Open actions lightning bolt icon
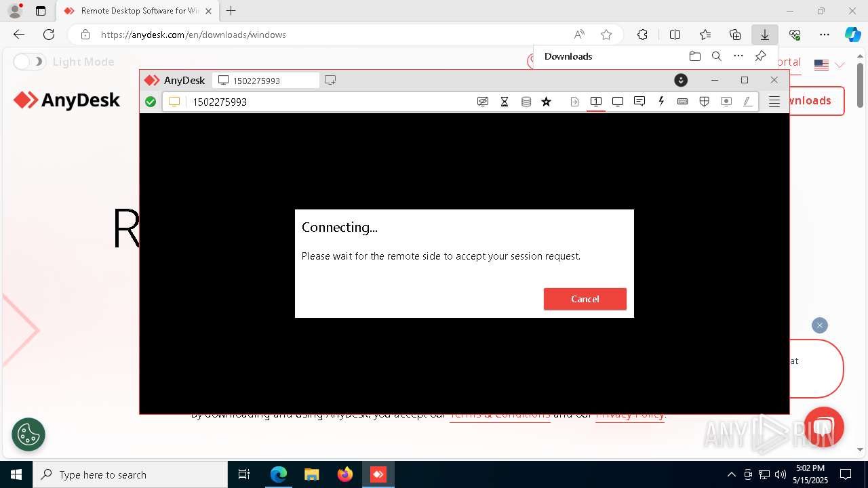This screenshot has height=488, width=868. pos(661,102)
